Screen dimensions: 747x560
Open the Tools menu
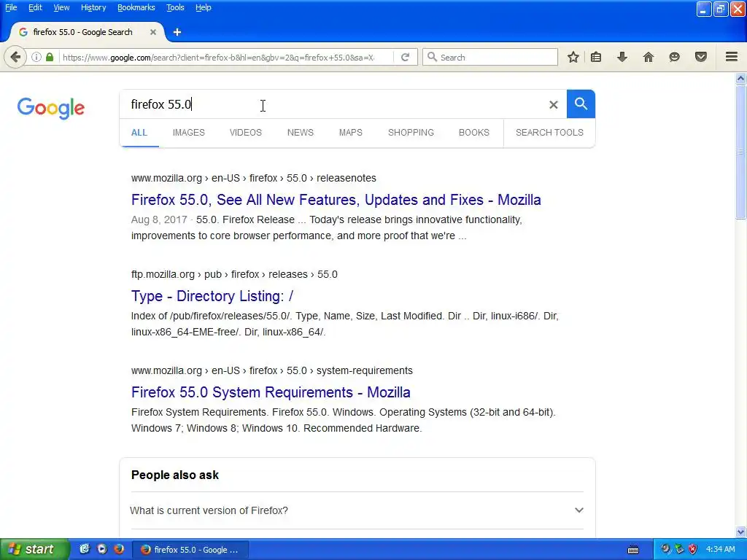click(175, 7)
